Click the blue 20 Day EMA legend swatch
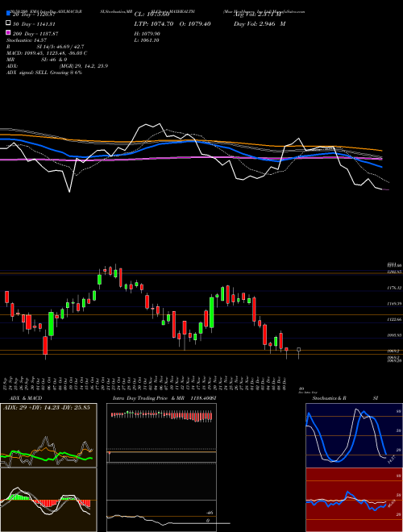Image resolution: width=403 pixels, height=532 pixels. point(8,14)
